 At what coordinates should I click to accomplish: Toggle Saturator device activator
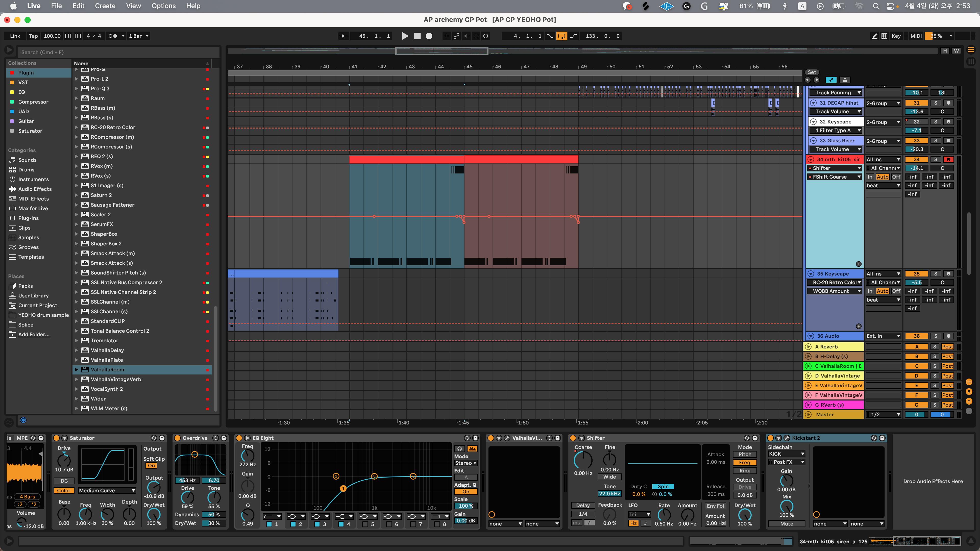tap(56, 438)
